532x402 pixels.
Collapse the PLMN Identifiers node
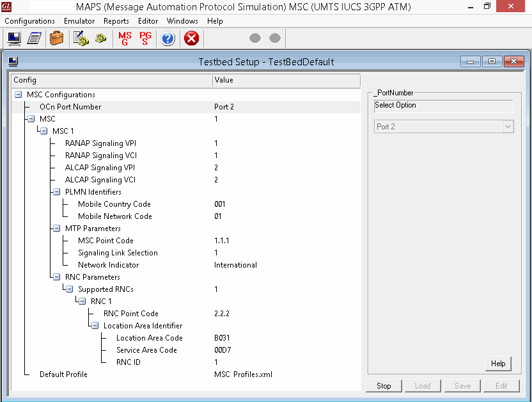[x=56, y=191]
